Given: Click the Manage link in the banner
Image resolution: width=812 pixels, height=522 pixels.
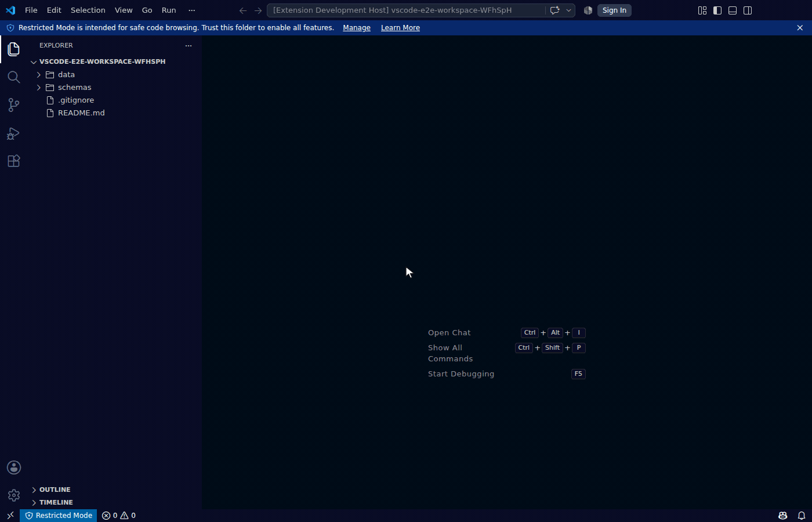Looking at the screenshot, I should 357,28.
